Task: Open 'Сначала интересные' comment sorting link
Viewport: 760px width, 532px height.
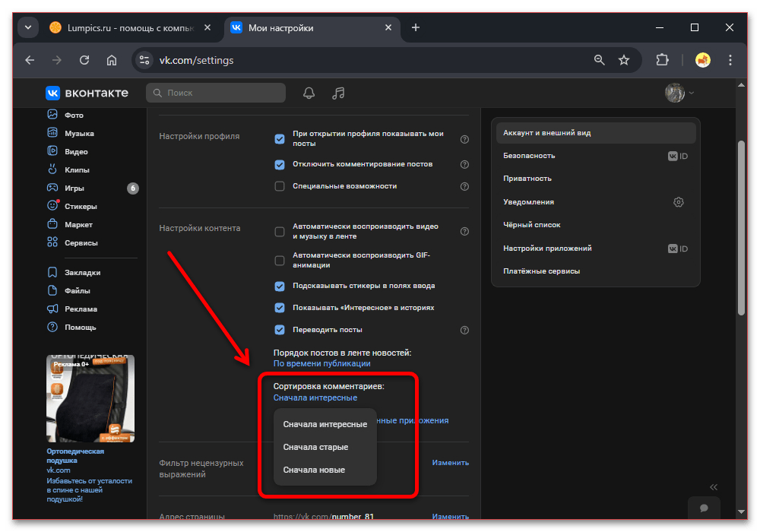Action: (x=315, y=397)
